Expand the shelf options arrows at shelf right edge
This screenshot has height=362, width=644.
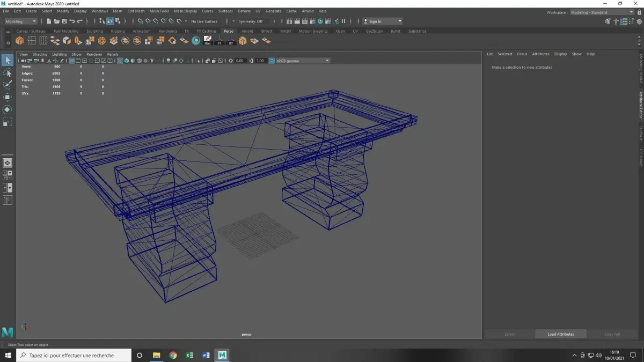coord(640,41)
